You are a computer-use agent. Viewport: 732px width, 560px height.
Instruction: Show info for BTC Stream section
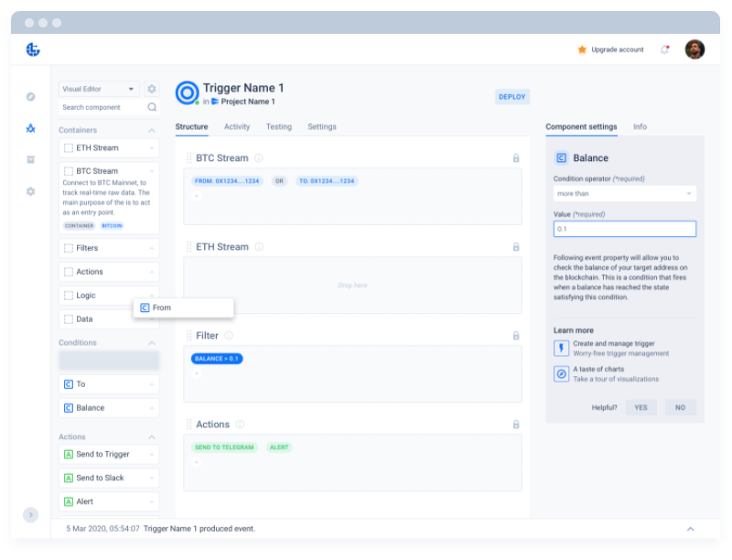pos(258,158)
